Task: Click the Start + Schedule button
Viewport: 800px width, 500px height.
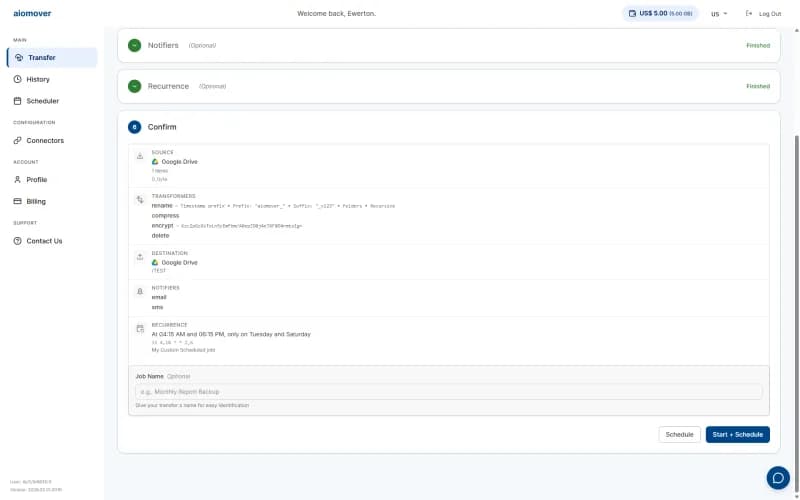Action: coord(738,435)
